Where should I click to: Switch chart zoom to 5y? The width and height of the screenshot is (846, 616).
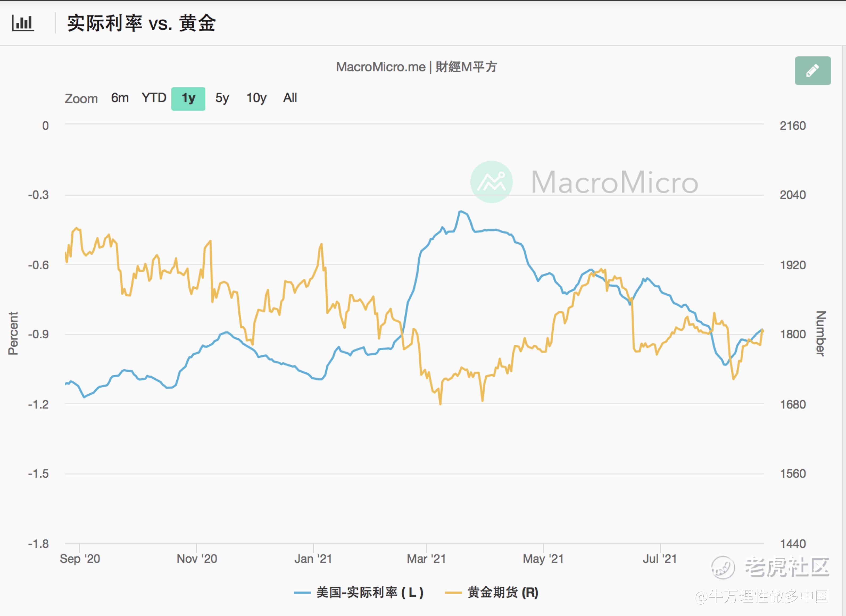(x=222, y=98)
